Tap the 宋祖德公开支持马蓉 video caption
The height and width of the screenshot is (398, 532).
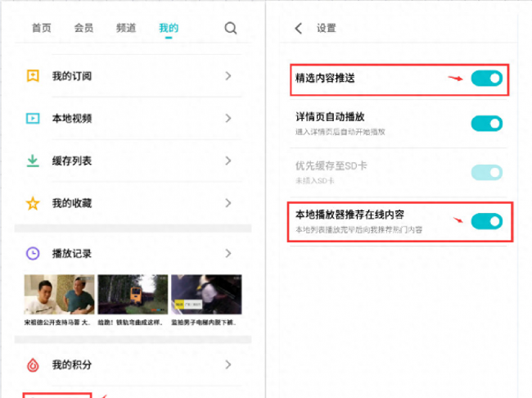[57, 323]
